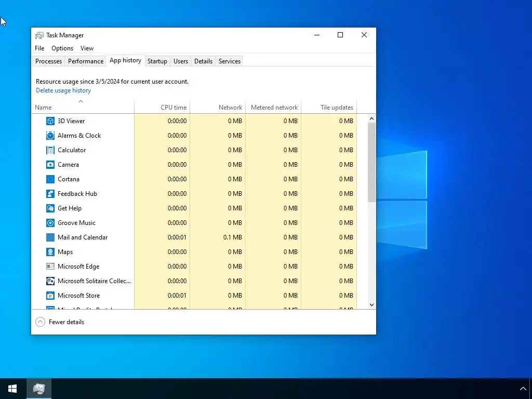Click the Microsoft Solitaire Collection icon

click(x=50, y=281)
